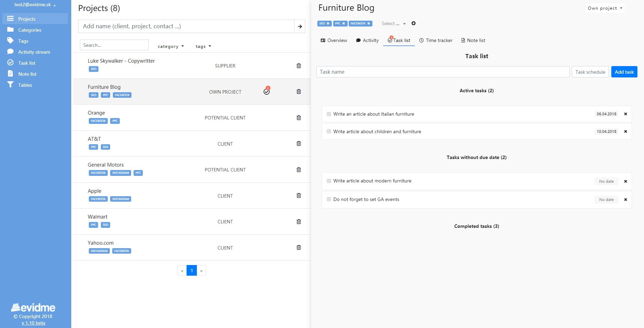Viewport: 644px width, 328px height.
Task: Open the Tags section in sidebar
Action: pos(23,41)
